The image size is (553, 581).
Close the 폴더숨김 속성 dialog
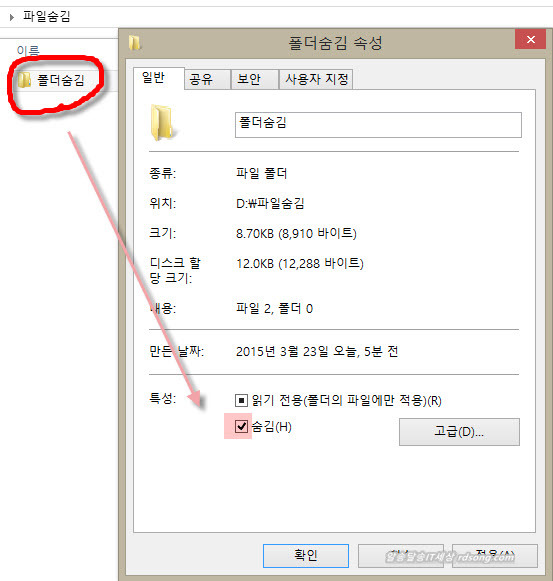[530, 39]
